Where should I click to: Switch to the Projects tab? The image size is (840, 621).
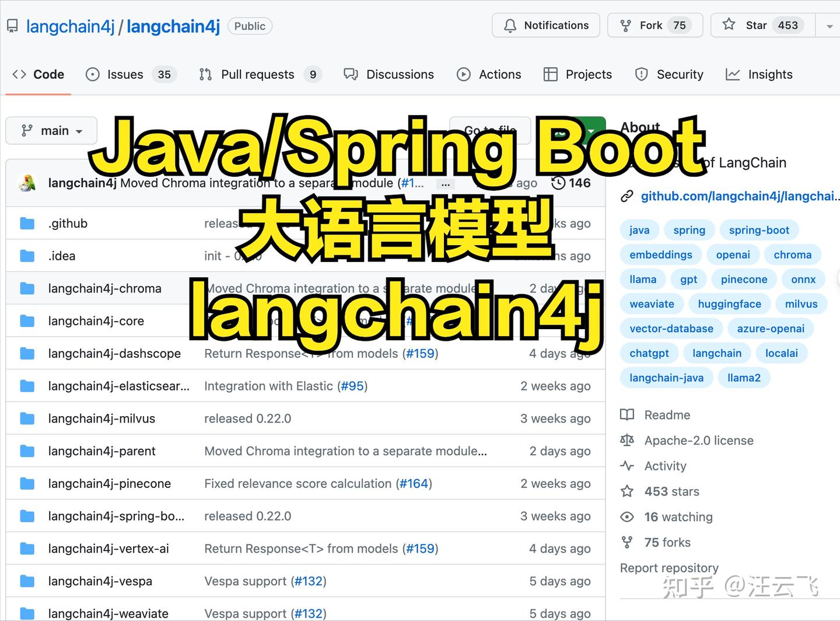coord(577,74)
